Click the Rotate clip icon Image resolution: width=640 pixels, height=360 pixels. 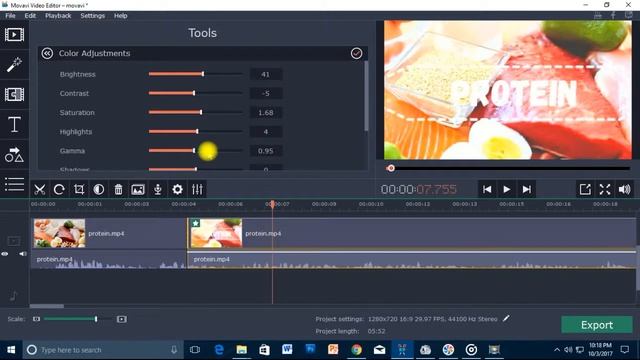59,189
